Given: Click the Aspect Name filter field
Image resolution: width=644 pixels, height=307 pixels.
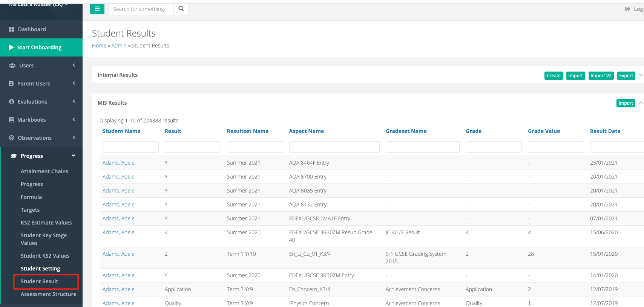Looking at the screenshot, I should pyautogui.click(x=334, y=147).
